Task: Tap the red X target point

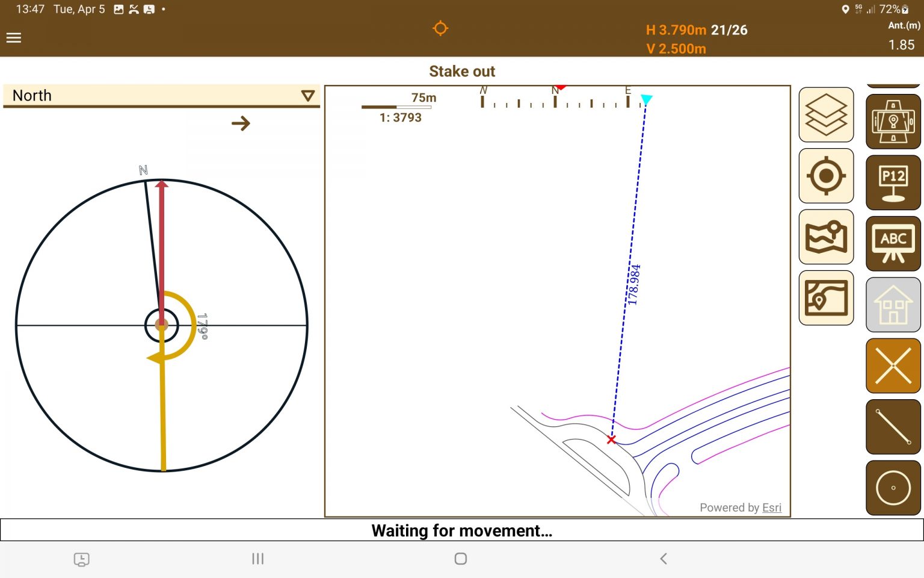Action: pyautogui.click(x=611, y=440)
